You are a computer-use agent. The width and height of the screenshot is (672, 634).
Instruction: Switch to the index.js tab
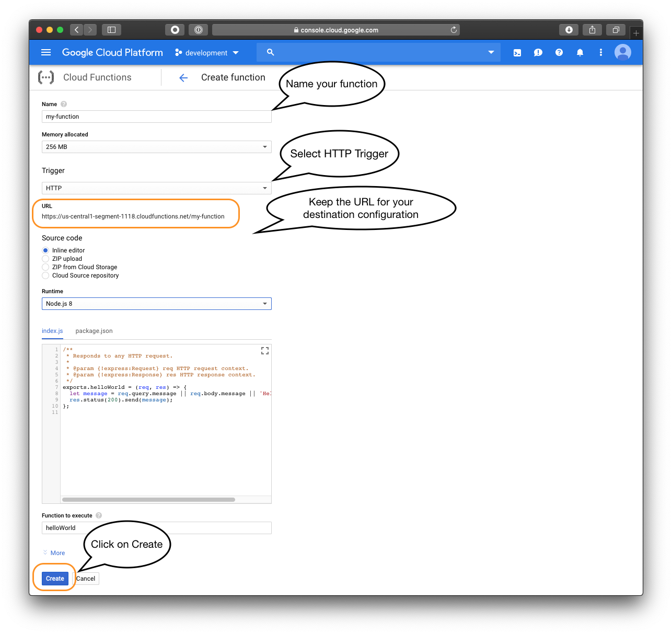[x=52, y=331]
